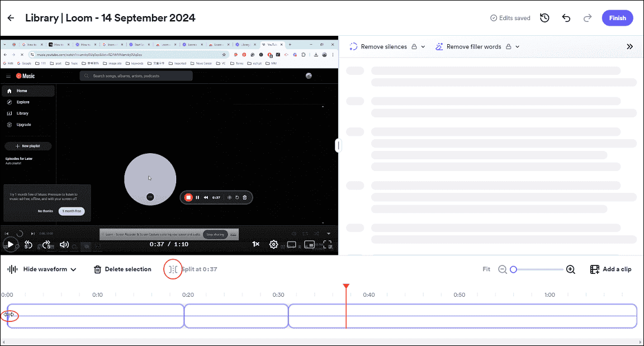Add a clip to the timeline
644x346 pixels.
pos(610,269)
